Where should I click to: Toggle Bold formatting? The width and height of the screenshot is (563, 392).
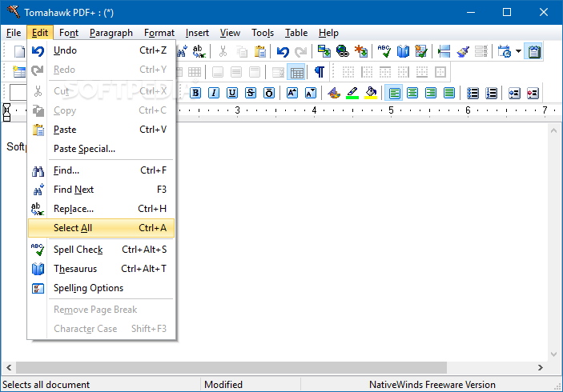coord(195,93)
